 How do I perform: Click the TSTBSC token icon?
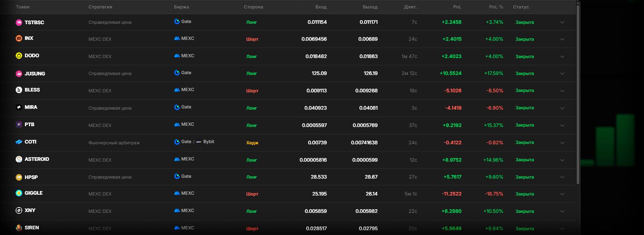19,23
